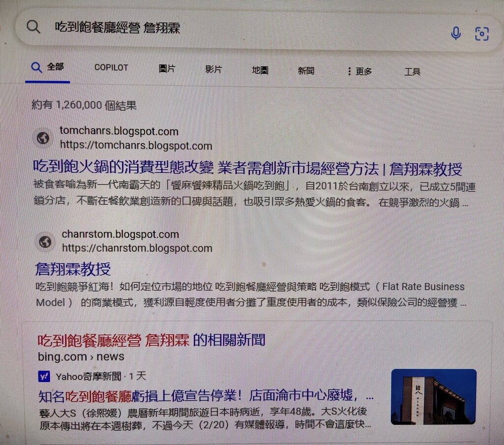Click the globe favicon beside chanrstom.blogspot.com
Viewport: 504px width, 445px height.
tap(45, 241)
